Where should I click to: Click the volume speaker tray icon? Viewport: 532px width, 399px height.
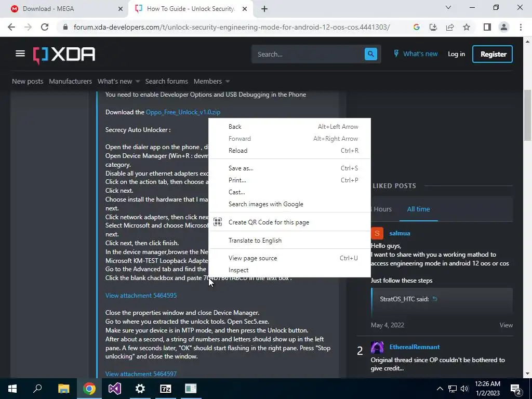tap(465, 389)
